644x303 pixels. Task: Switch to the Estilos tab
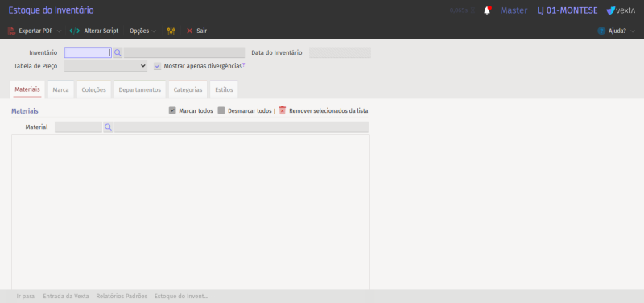click(224, 89)
